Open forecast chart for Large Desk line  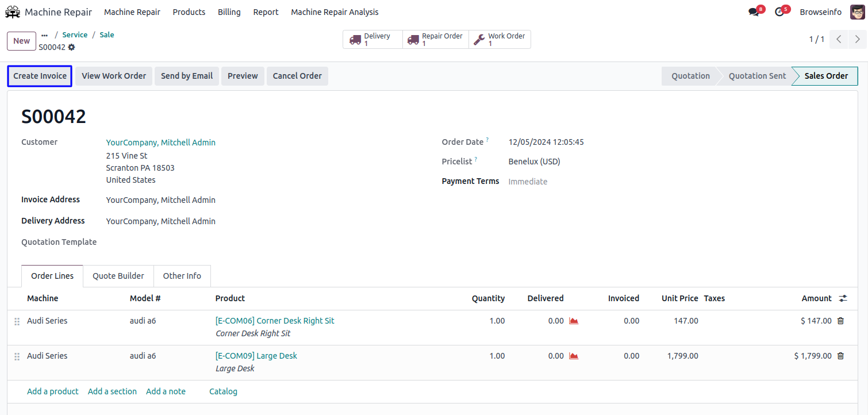tap(573, 356)
